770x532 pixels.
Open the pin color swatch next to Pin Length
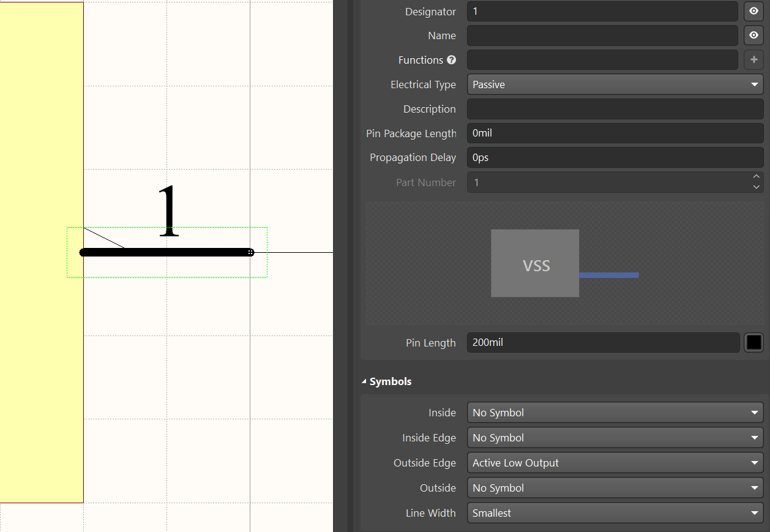tap(753, 342)
